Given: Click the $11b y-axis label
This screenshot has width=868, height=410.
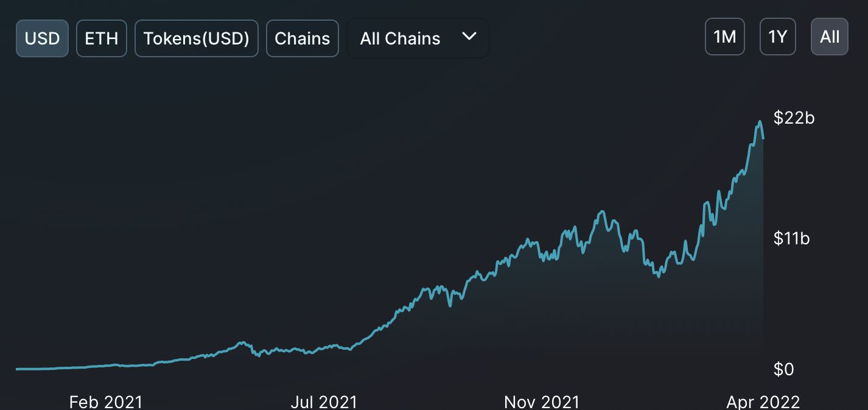Looking at the screenshot, I should (x=791, y=238).
